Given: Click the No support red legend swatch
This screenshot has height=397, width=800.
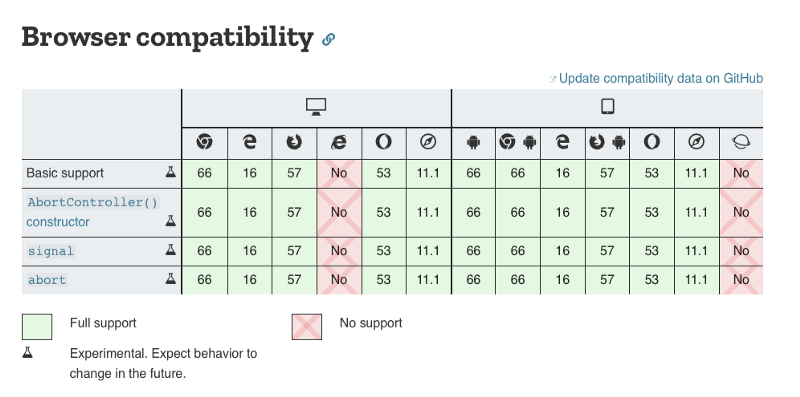Looking at the screenshot, I should coord(307,327).
